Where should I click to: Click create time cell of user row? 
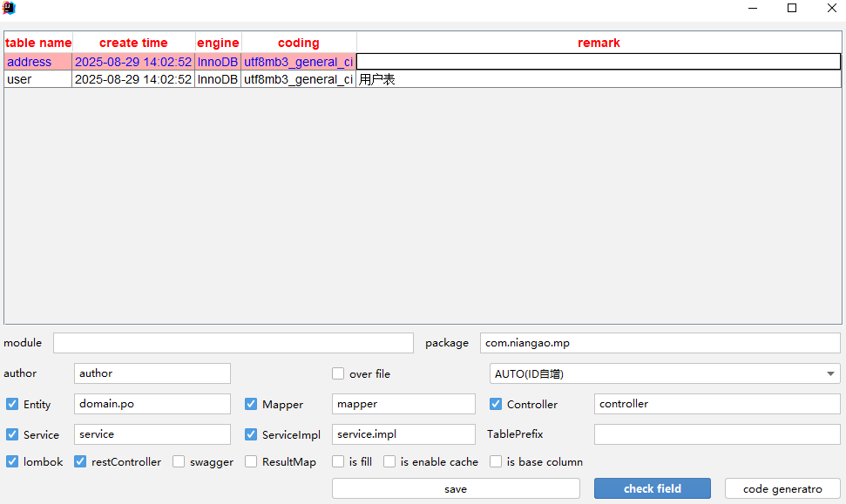click(133, 79)
